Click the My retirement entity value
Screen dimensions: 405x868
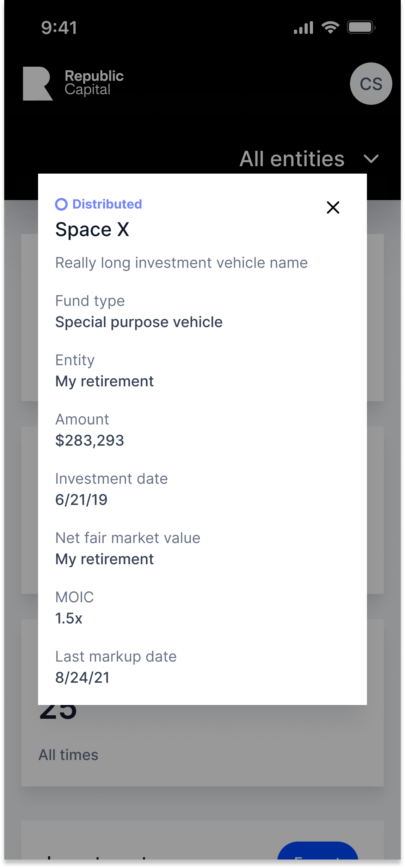(x=104, y=381)
